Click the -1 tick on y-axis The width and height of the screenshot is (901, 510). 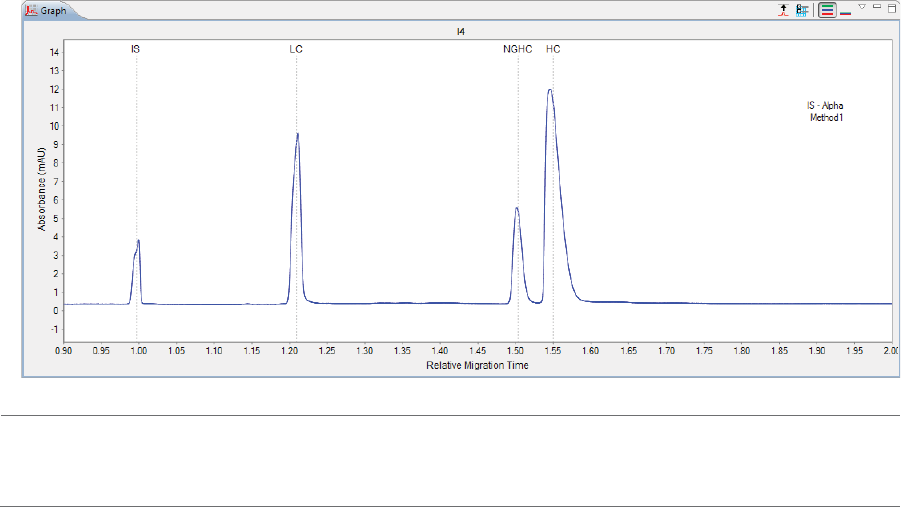point(55,329)
